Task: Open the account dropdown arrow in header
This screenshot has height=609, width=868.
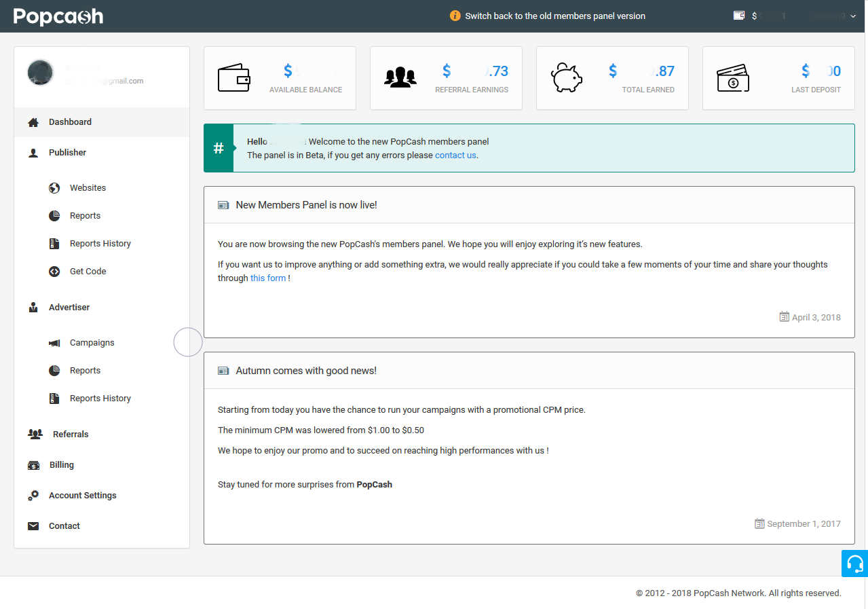Action: (853, 16)
